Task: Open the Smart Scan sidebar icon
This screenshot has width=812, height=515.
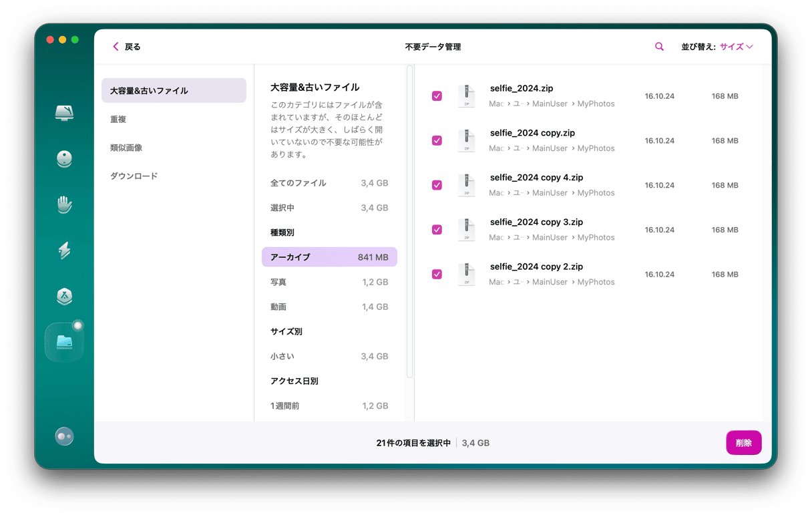Action: tap(64, 112)
